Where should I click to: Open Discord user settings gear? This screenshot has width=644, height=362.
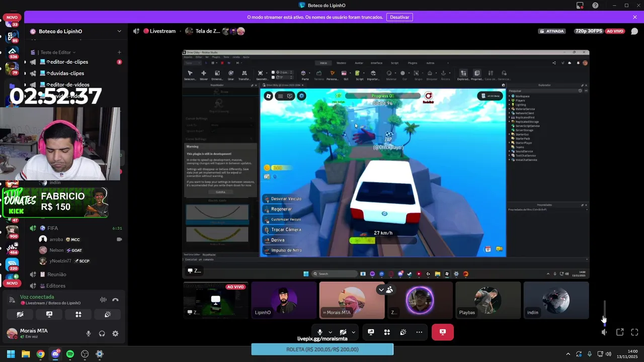[115, 333]
